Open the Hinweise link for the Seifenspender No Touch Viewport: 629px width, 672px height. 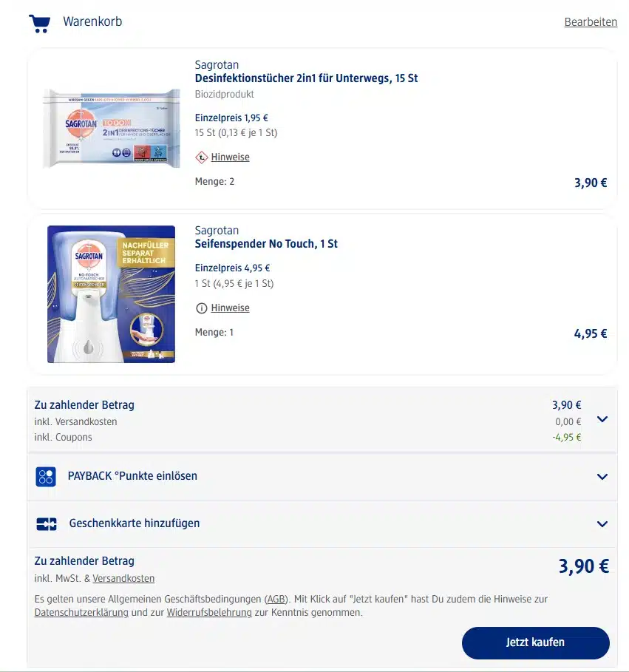click(x=230, y=308)
